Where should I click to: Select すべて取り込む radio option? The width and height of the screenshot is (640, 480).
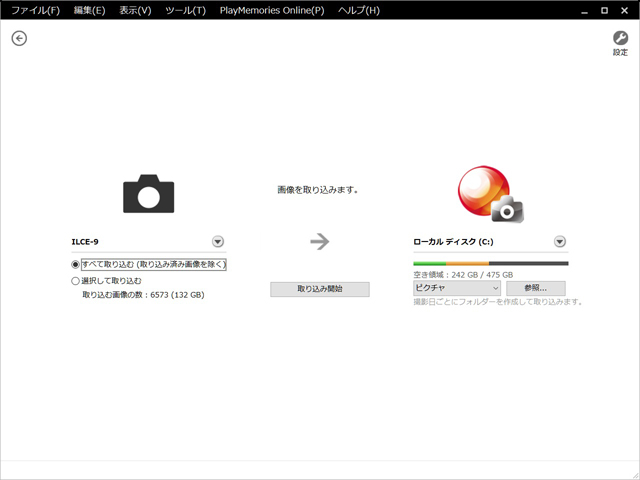(75, 265)
